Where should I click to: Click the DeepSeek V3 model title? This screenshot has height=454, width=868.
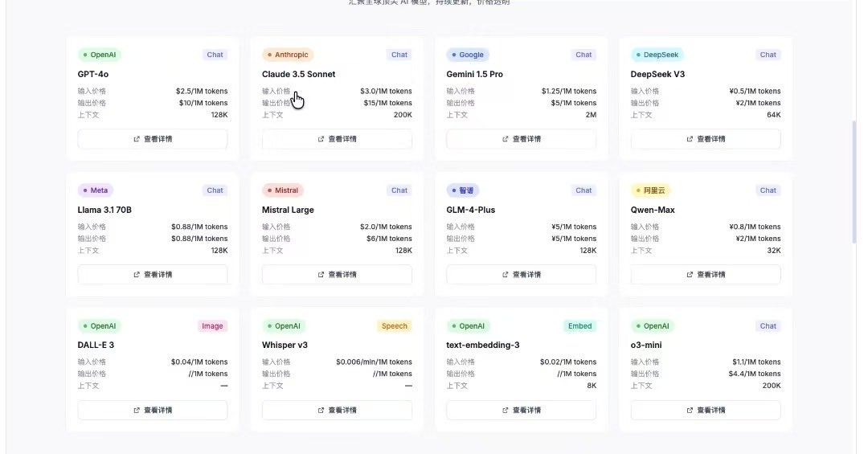[x=657, y=74]
